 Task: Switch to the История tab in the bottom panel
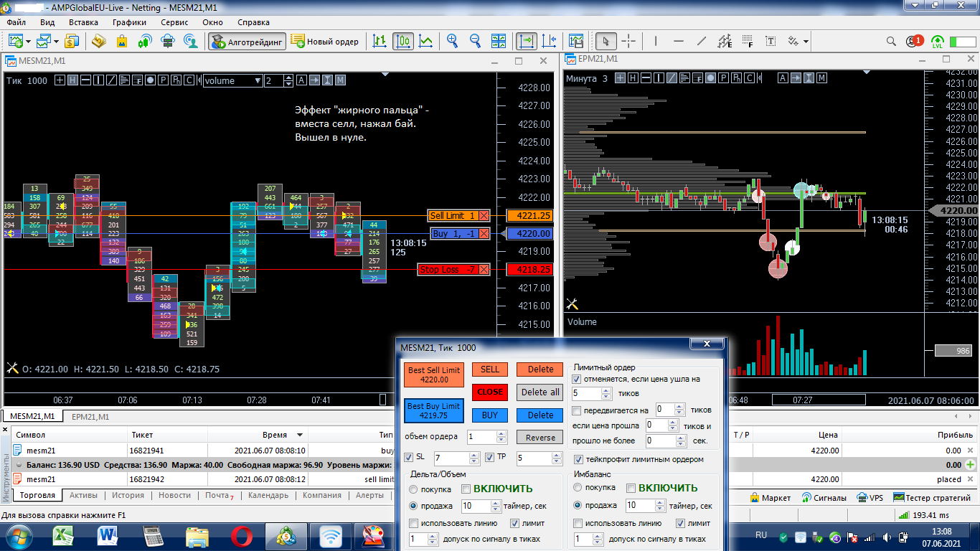[128, 496]
